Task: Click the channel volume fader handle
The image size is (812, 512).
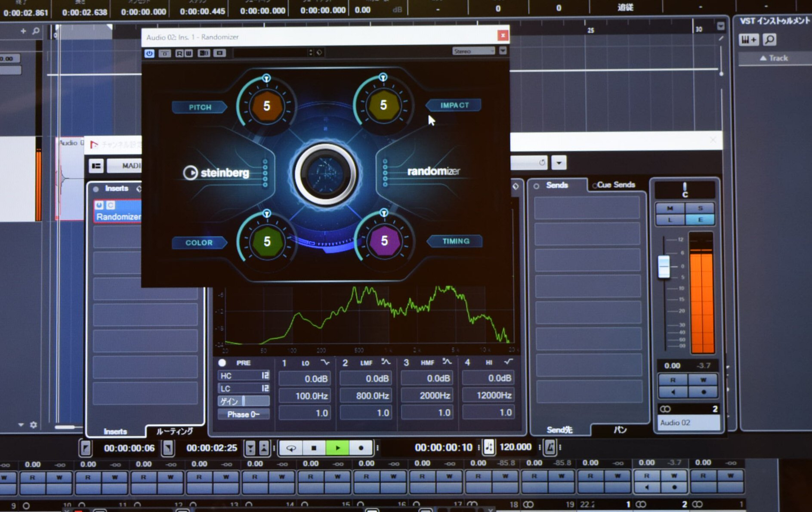Action: (664, 267)
